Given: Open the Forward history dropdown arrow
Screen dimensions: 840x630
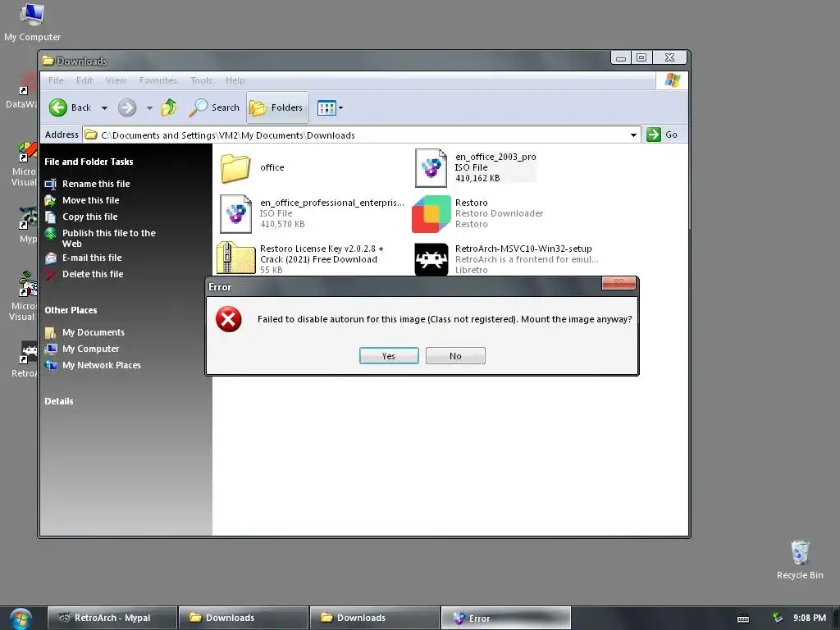Looking at the screenshot, I should 149,107.
